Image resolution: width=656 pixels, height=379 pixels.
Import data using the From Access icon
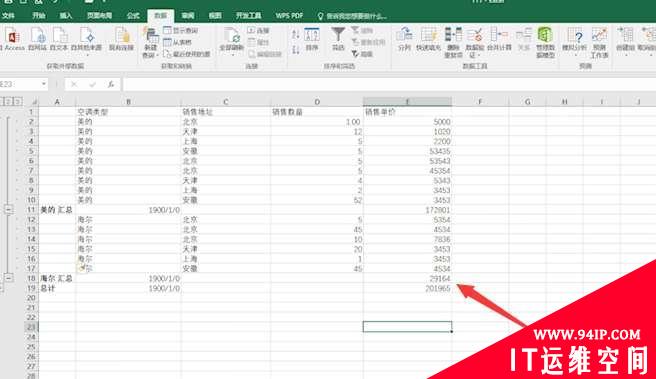click(x=13, y=40)
